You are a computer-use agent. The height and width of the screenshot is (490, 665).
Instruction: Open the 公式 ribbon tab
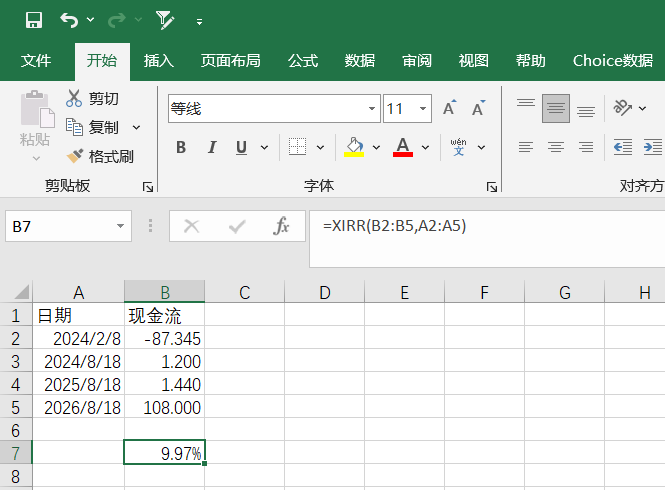[x=302, y=61]
